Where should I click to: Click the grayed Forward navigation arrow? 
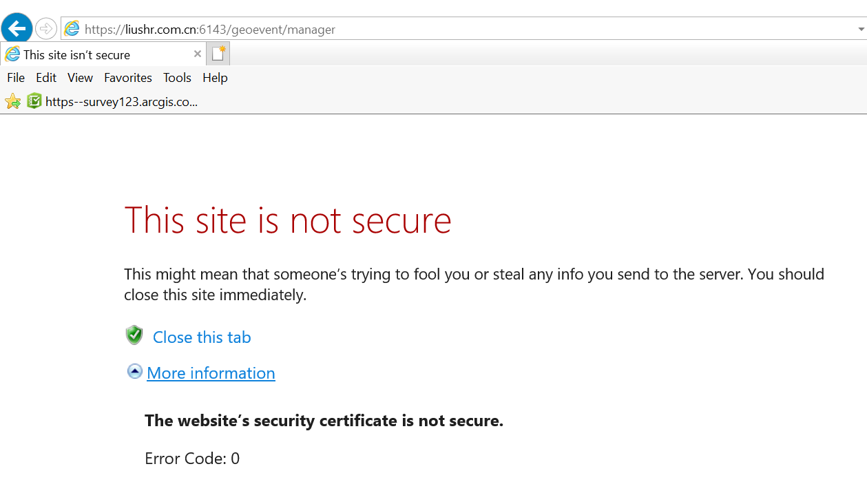tap(45, 28)
